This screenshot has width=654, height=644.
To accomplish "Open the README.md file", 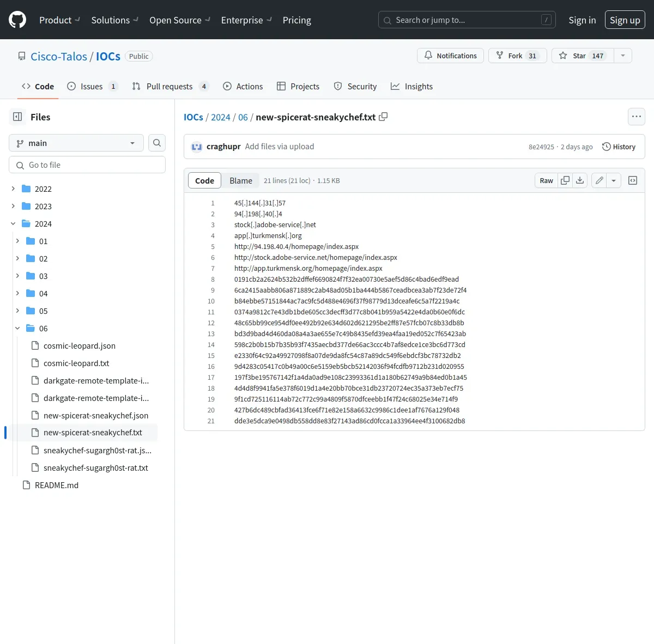I will pyautogui.click(x=57, y=485).
